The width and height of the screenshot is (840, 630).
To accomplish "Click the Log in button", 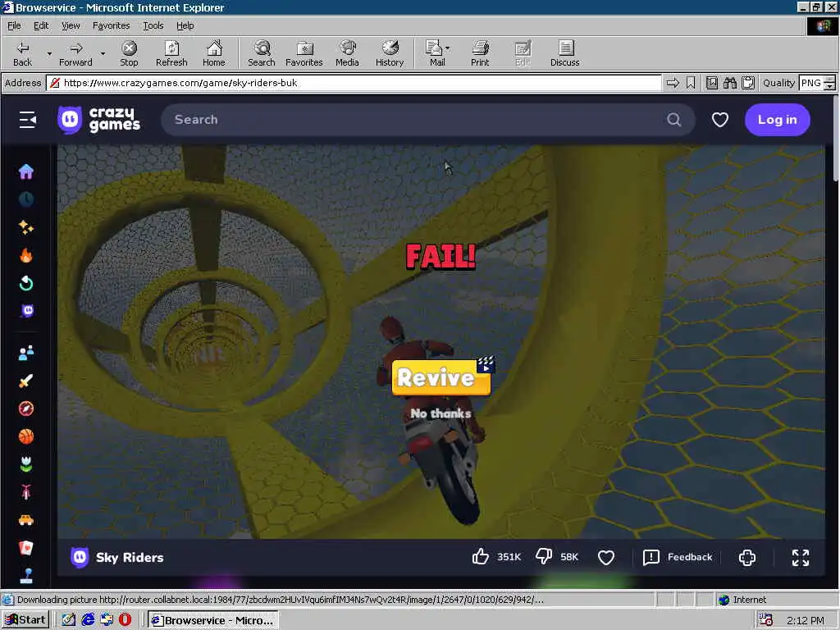I will (x=778, y=120).
